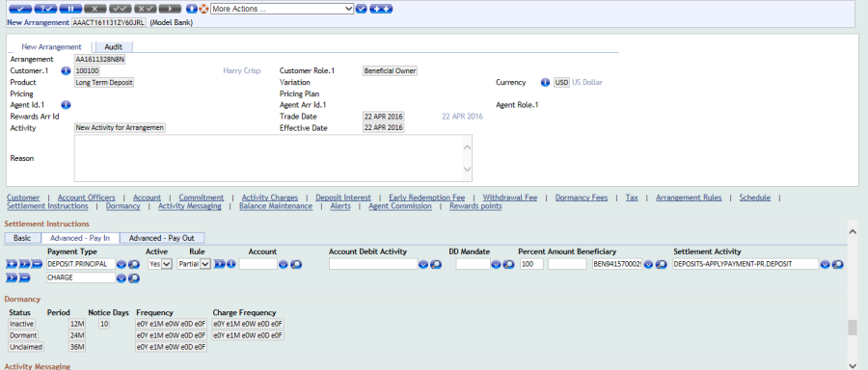Commit the deal with the checkmark button
Screen dimensions: 868x370
click(20, 9)
